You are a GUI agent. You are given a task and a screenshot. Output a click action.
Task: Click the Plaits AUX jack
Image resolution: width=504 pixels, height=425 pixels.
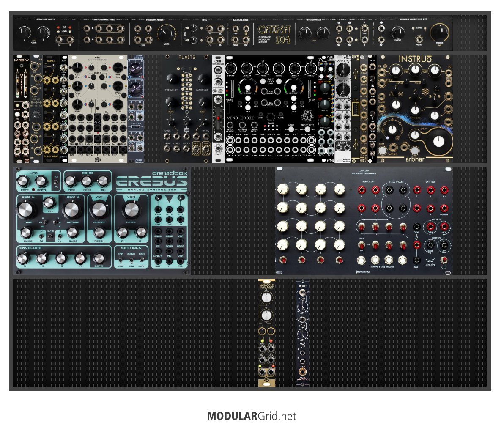point(206,148)
